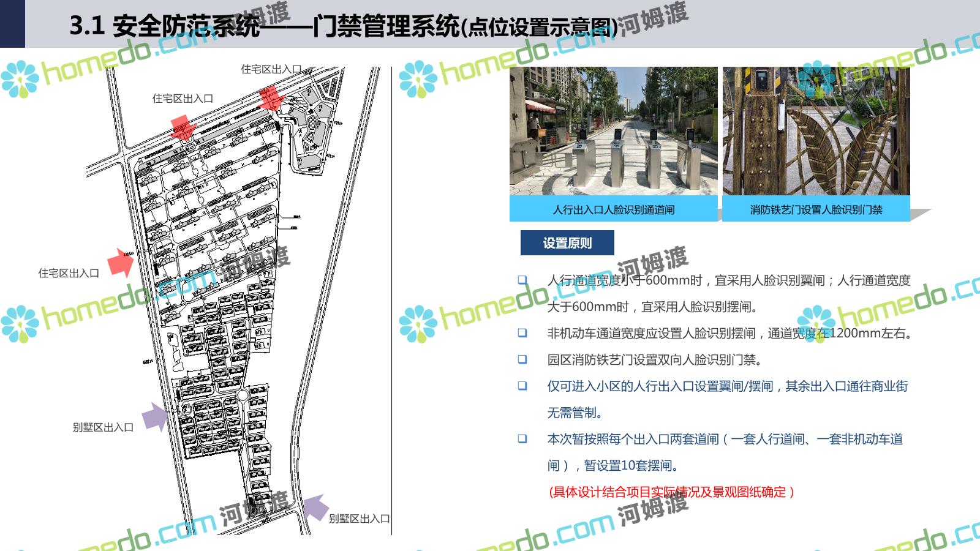The width and height of the screenshot is (980, 551).
Task: Click the purple arrow at the south villa entrance
Action: click(315, 508)
